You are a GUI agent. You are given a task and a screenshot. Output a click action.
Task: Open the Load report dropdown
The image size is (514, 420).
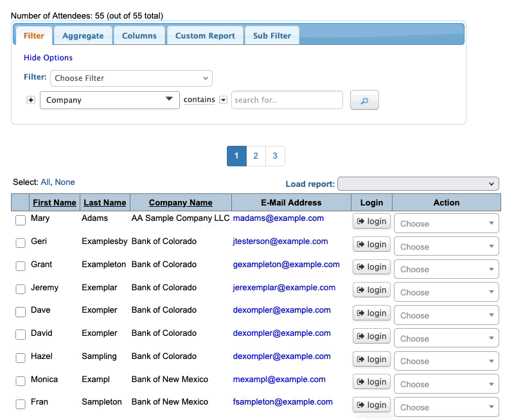[x=418, y=184]
